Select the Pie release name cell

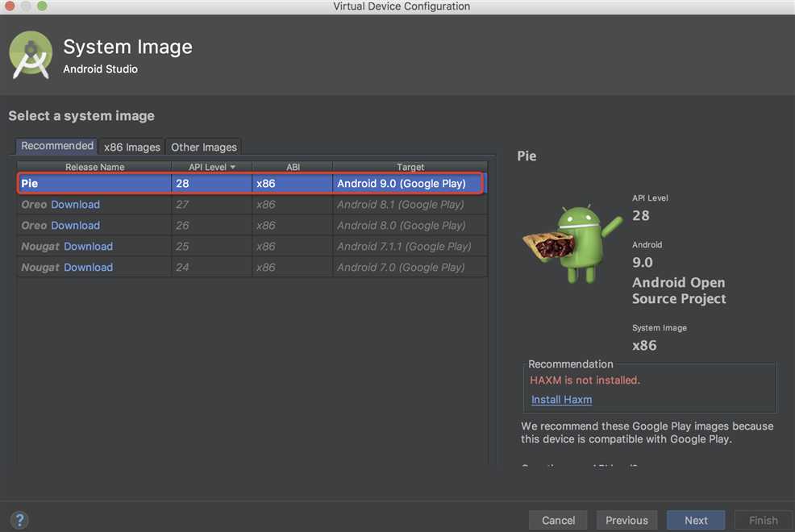[95, 184]
